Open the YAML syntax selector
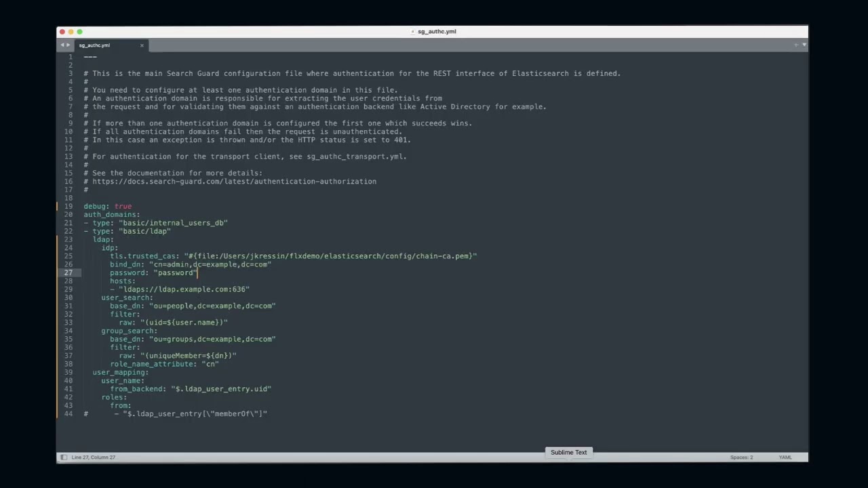Viewport: 868px width, 488px height. 785,457
